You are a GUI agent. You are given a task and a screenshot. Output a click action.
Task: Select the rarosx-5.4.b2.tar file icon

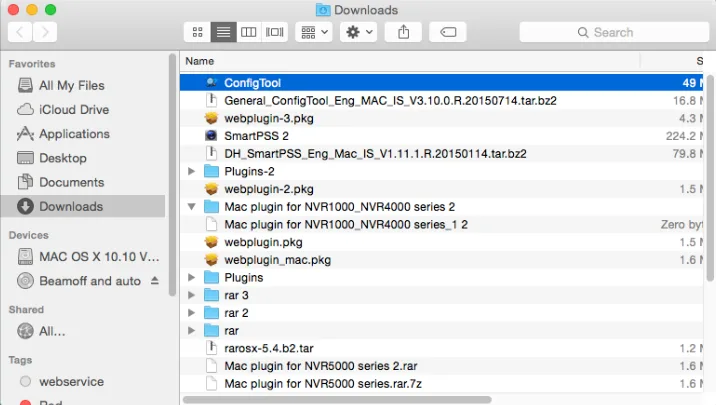(x=211, y=348)
